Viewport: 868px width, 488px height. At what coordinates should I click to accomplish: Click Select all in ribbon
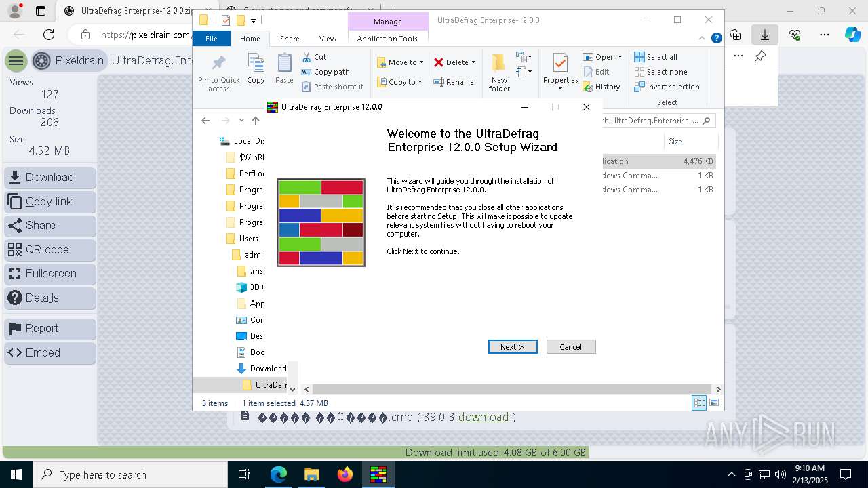[x=656, y=57]
